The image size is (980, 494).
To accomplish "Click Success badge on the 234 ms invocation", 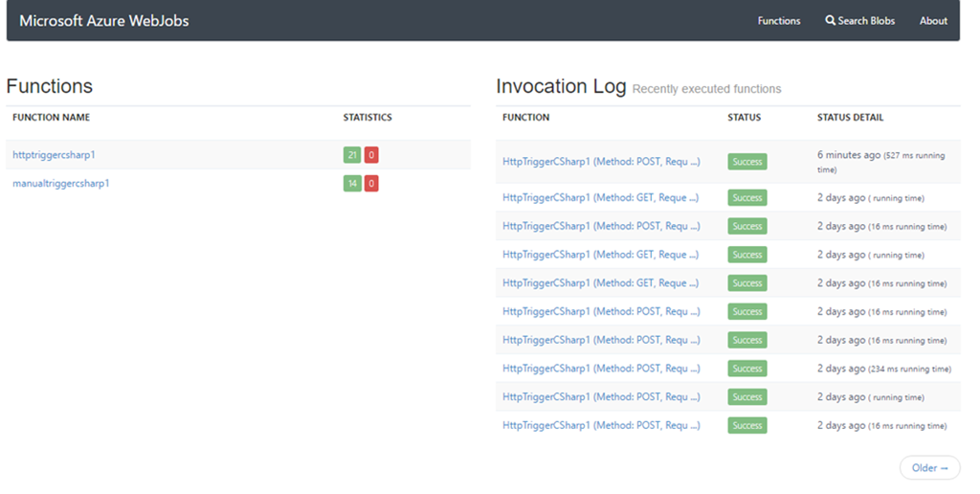I will point(746,369).
